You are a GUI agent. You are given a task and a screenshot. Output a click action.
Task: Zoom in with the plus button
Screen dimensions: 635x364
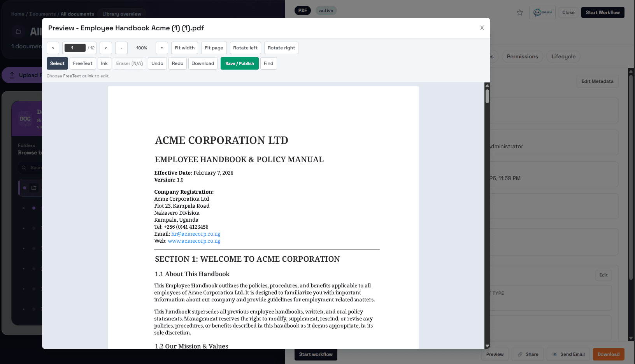162,48
